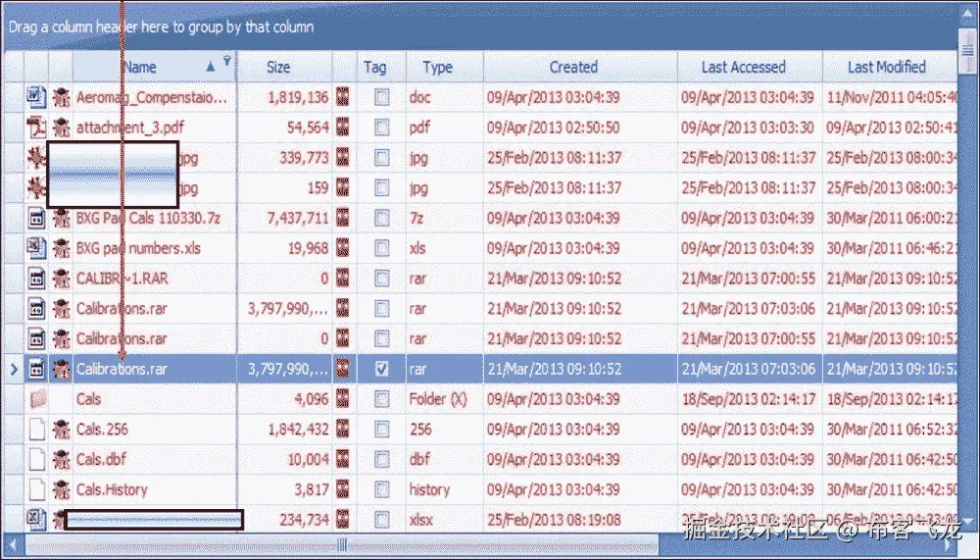Sort by the Created column header
980x560 pixels.
(x=580, y=67)
